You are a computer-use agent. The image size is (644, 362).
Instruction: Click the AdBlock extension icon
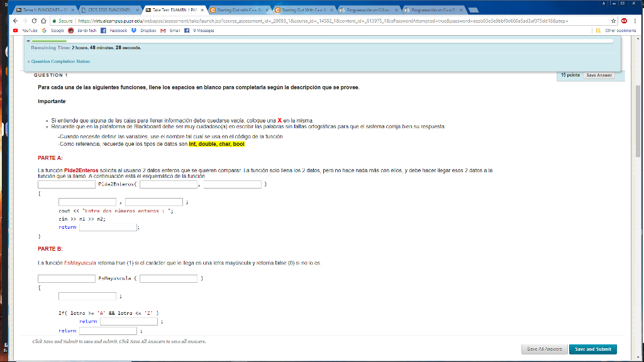pyautogui.click(x=623, y=21)
